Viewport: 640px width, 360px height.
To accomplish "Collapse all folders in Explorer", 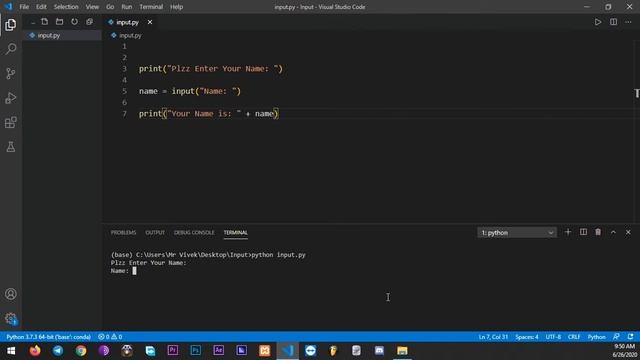I will pos(89,22).
